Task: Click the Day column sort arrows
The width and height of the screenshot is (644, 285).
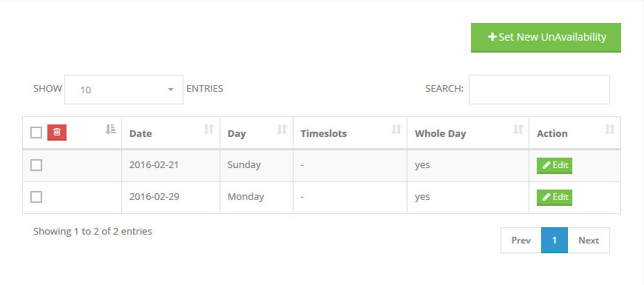Action: 282,129
